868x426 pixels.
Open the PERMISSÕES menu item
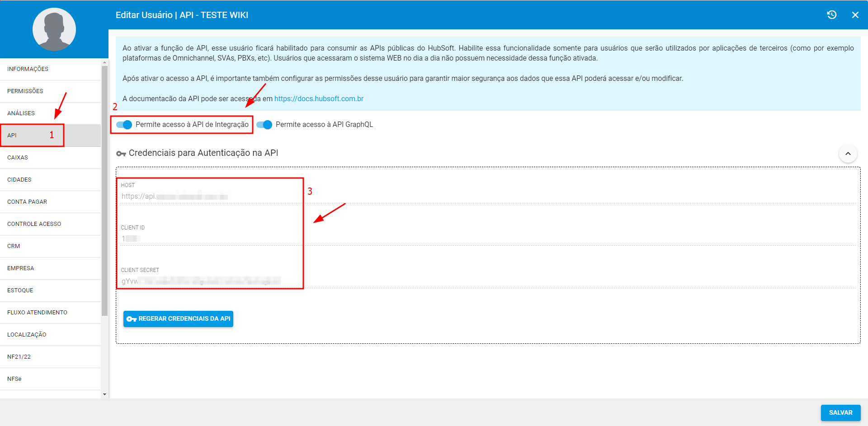[50, 91]
